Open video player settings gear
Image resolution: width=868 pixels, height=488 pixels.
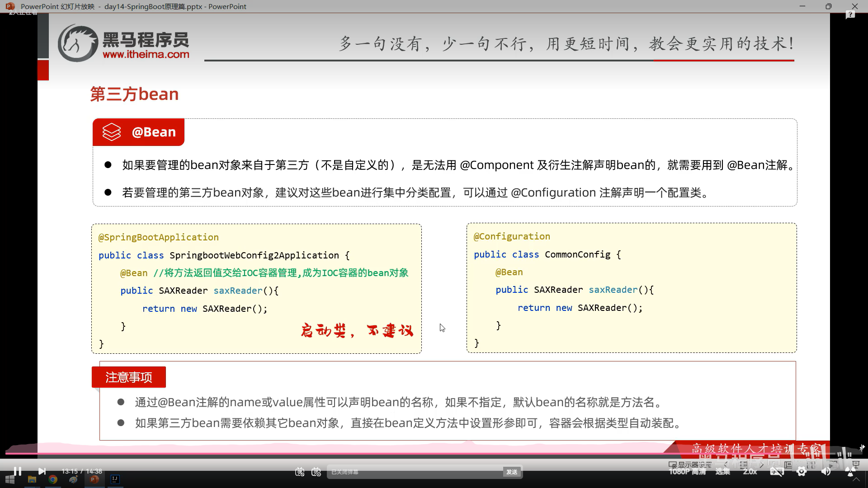802,472
